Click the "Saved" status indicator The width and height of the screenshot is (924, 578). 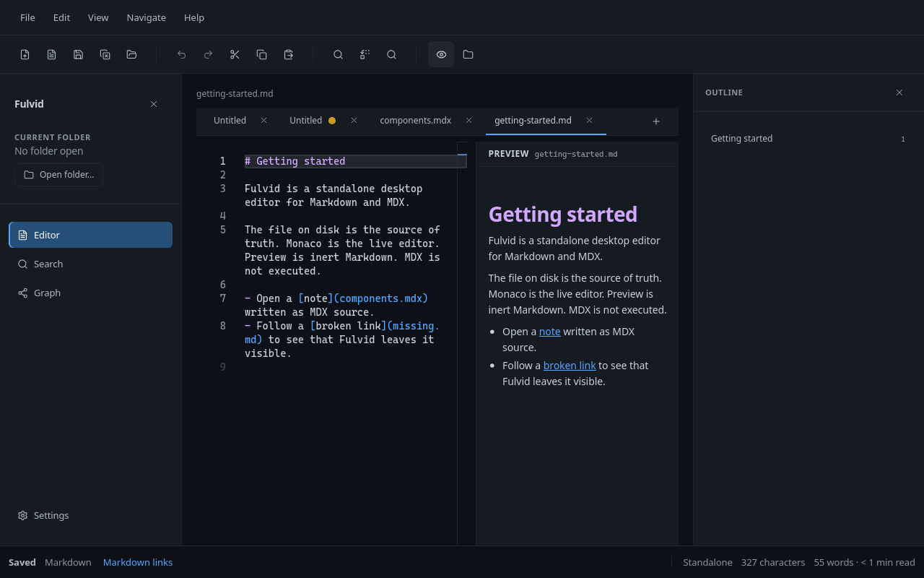pyautogui.click(x=22, y=562)
